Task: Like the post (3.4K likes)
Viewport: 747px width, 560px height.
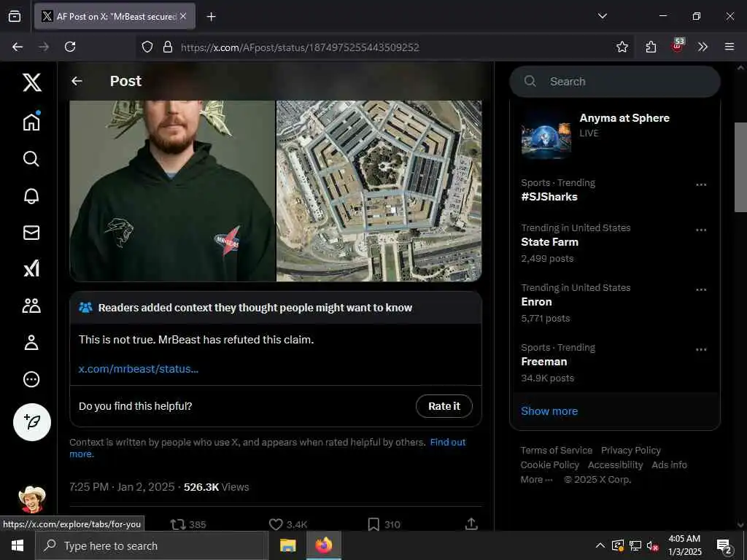Action: 288,524
